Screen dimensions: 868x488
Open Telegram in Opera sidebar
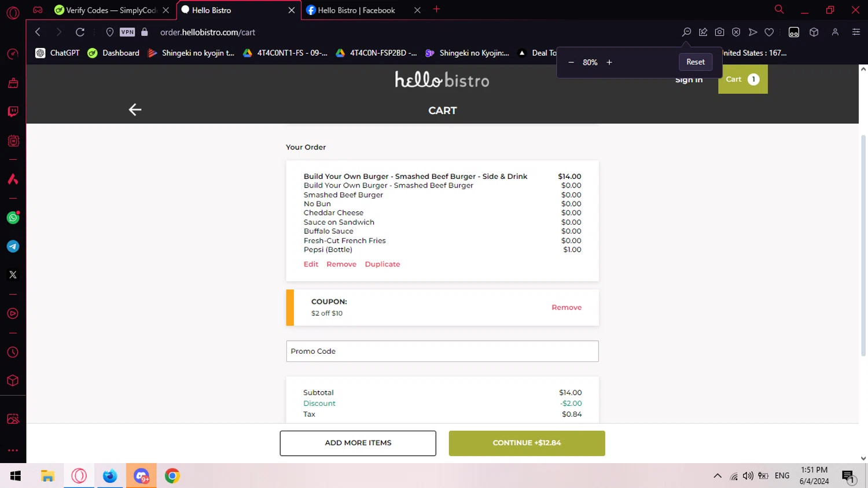pos(13,246)
